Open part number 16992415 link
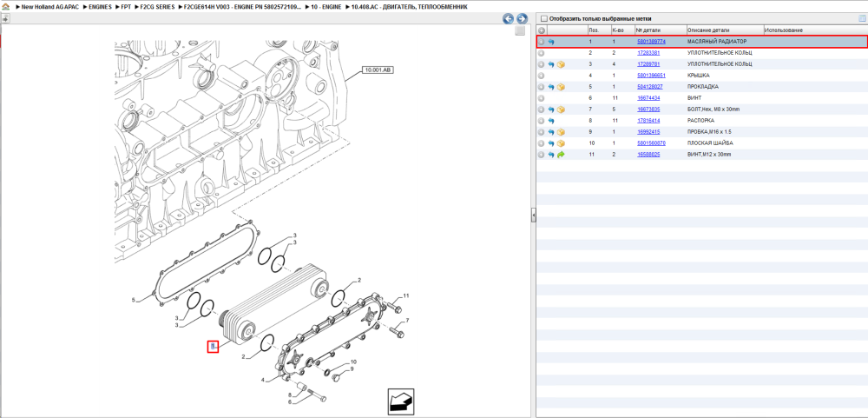This screenshot has height=418, width=868. (x=648, y=132)
